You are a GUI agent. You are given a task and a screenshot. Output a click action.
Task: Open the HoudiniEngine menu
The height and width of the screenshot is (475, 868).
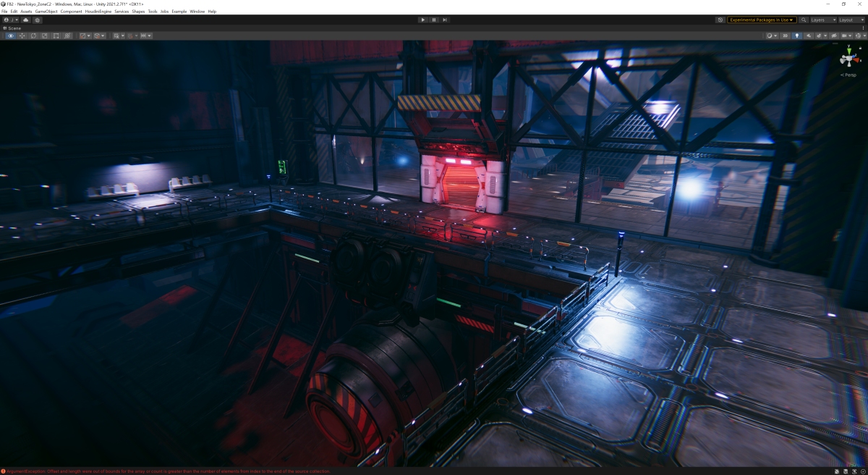tap(98, 12)
